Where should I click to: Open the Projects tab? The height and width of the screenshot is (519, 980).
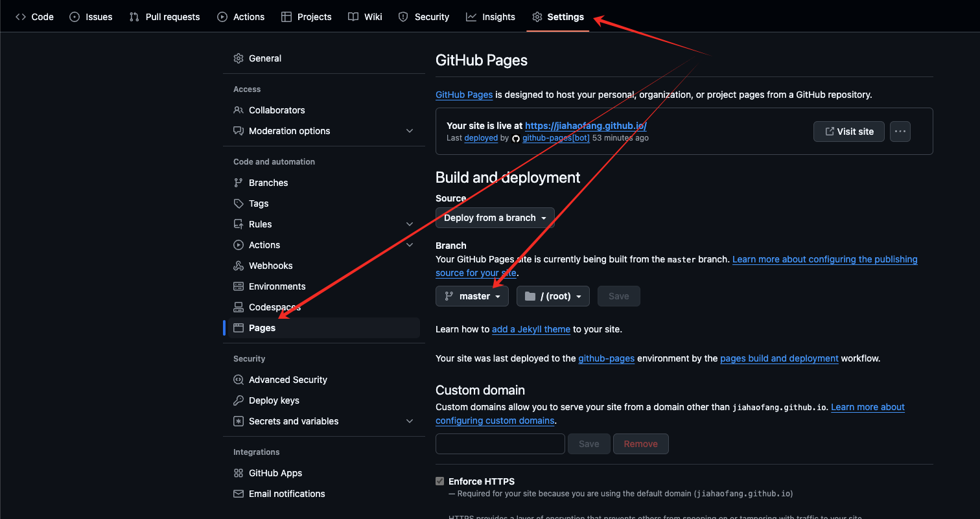307,17
